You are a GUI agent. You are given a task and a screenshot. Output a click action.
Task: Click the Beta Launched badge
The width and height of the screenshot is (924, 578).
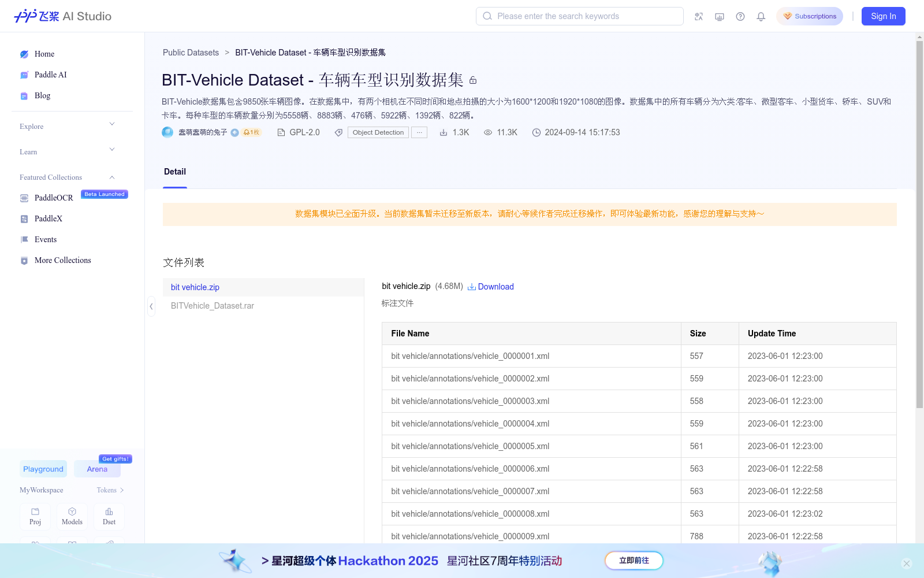(x=105, y=194)
